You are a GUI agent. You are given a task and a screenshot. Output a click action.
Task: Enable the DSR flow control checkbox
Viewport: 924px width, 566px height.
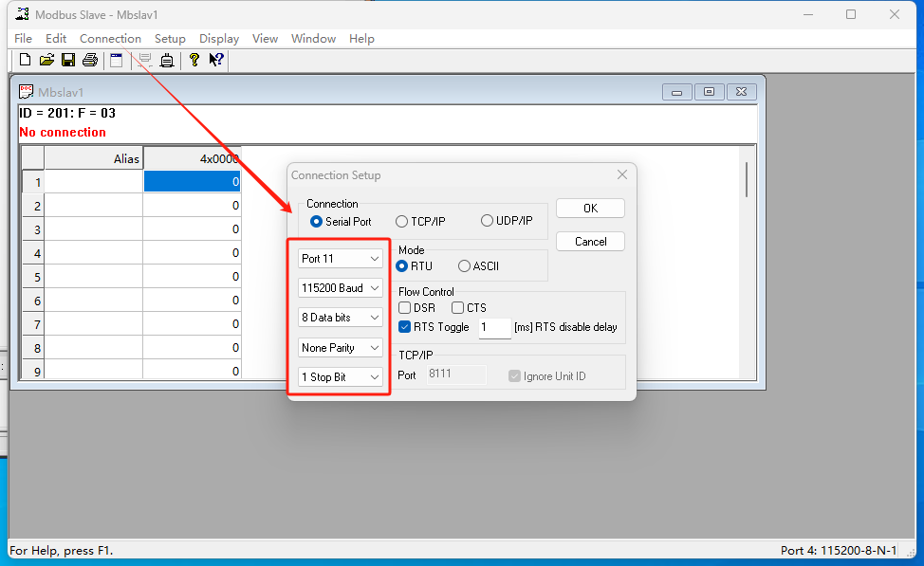405,308
